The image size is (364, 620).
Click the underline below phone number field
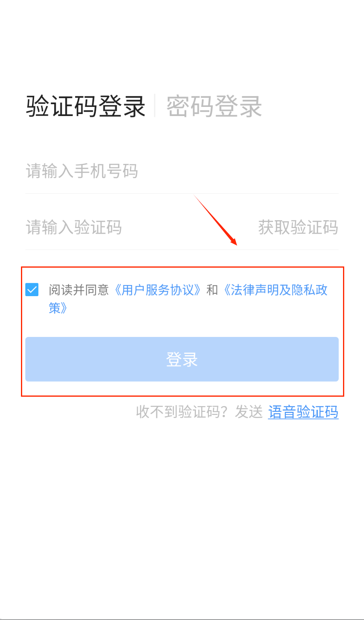coord(182,193)
